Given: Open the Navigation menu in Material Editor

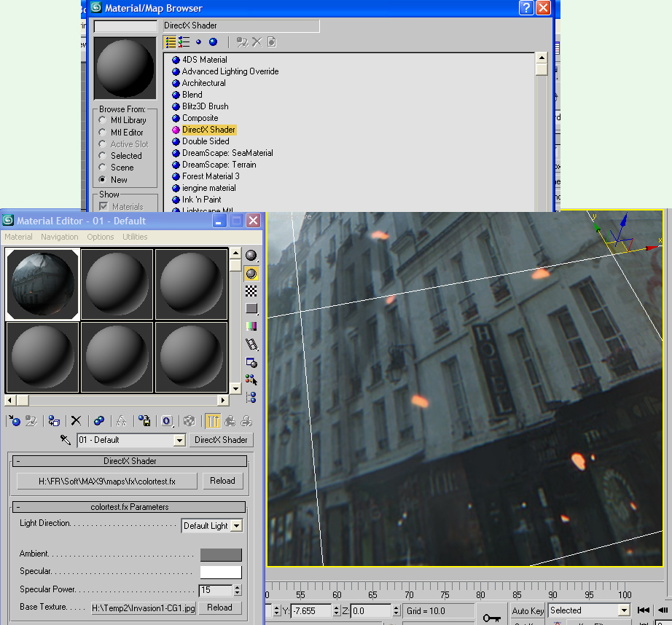Looking at the screenshot, I should point(59,237).
